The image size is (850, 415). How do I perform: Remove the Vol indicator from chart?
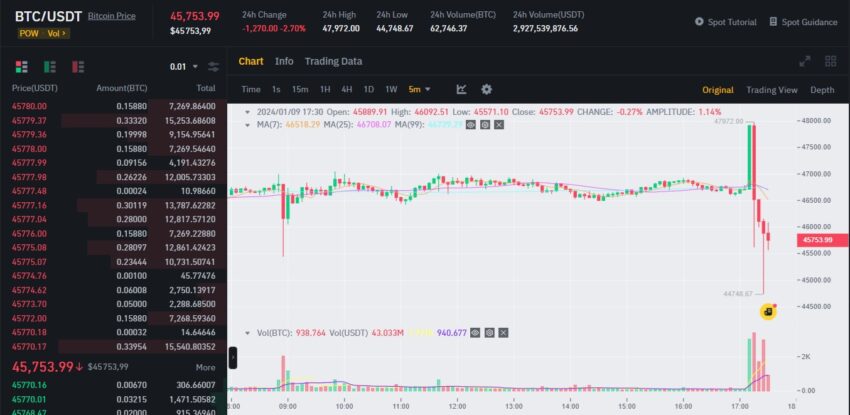tap(504, 333)
